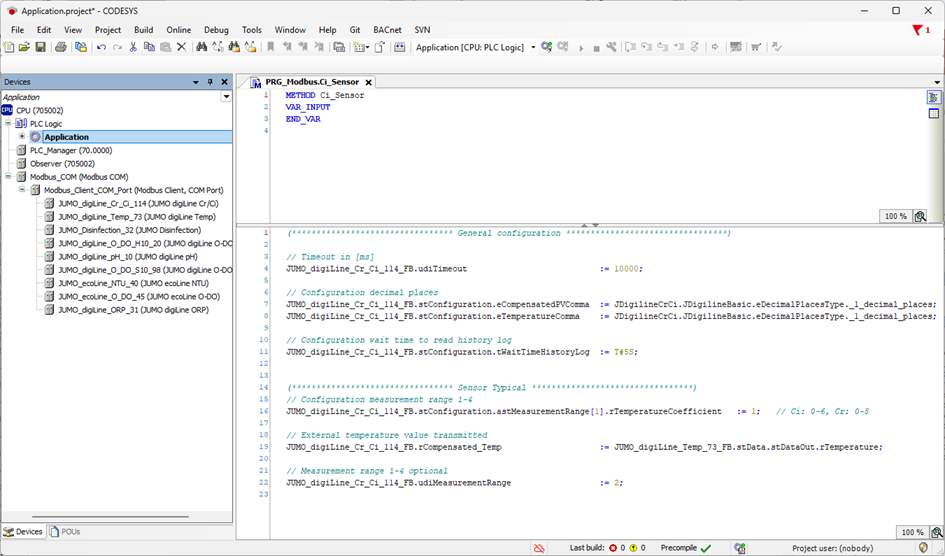The width and height of the screenshot is (945, 556).
Task: Select JUMO_digiLine_pH_10 device
Action: click(128, 256)
